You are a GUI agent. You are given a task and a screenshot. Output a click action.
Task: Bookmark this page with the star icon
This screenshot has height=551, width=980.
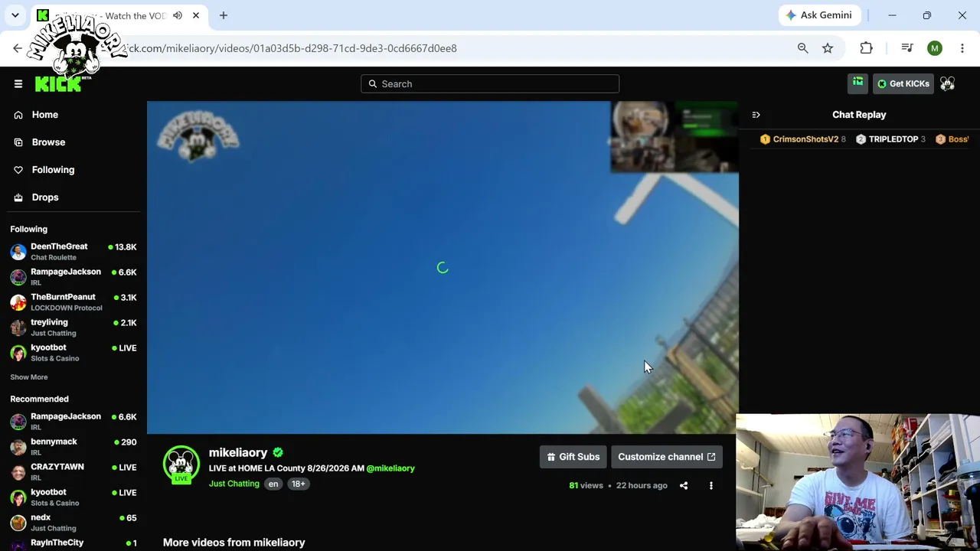click(x=828, y=48)
